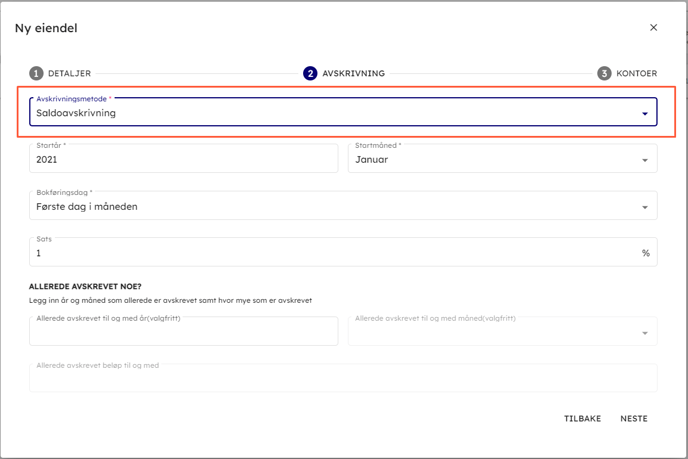Close the Ny eiendel dialog
The height and width of the screenshot is (459, 688).
coord(653,28)
